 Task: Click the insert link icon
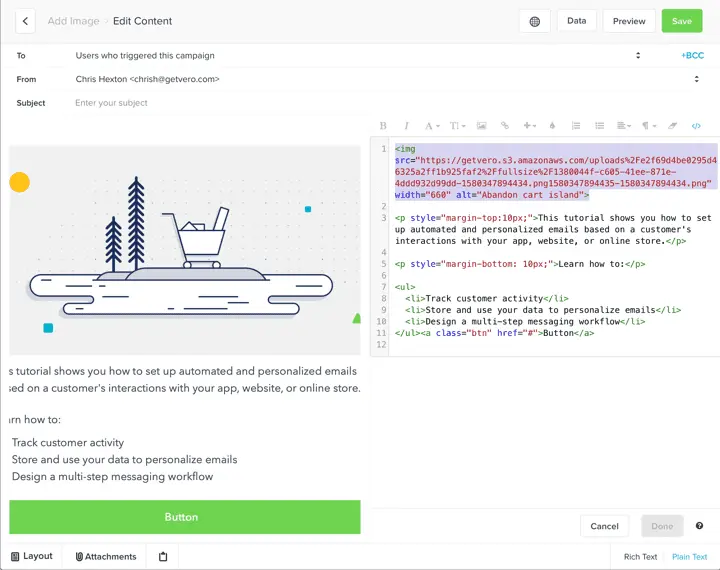[505, 126]
